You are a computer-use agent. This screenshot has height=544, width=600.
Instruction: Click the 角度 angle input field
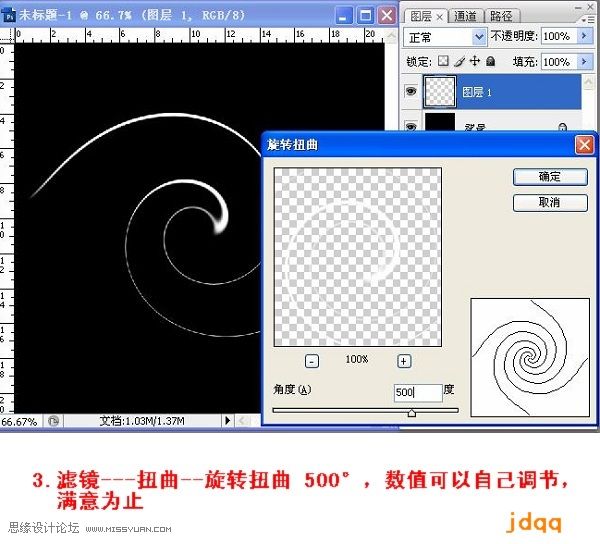pyautogui.click(x=418, y=393)
